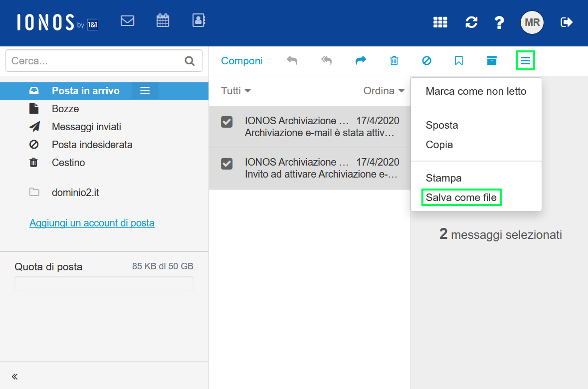Click the app launcher grid icon
588x389 pixels.
click(440, 22)
